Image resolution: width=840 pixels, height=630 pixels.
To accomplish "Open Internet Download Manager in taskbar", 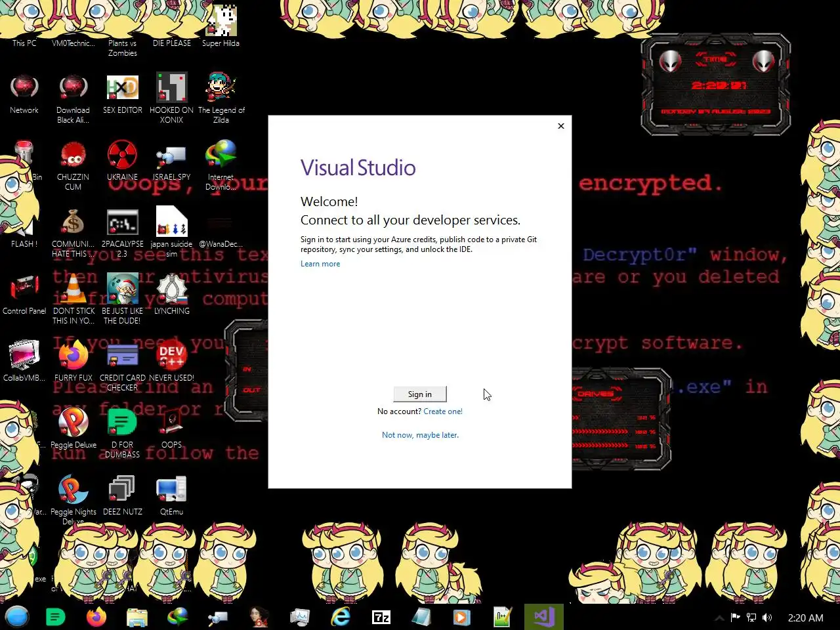I will 178,617.
